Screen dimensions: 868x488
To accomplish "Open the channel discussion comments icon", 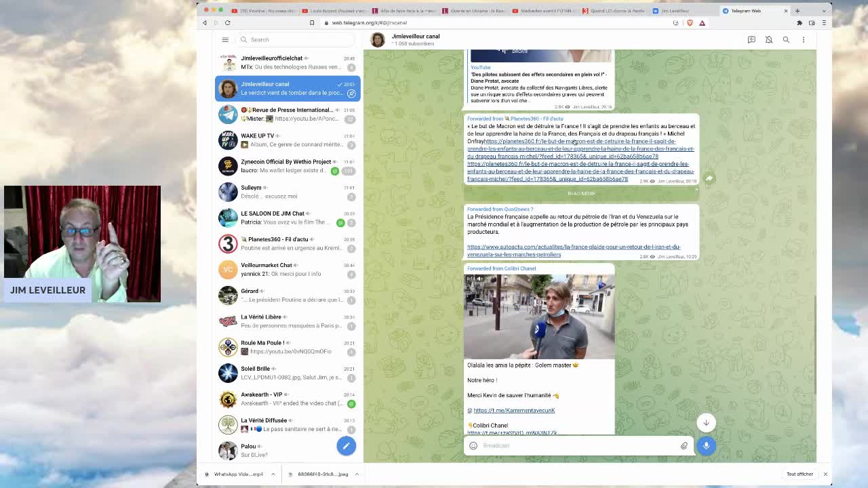I will [x=751, y=39].
